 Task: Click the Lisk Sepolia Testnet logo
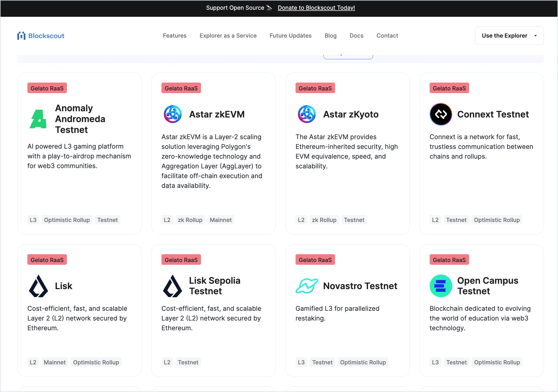(173, 286)
